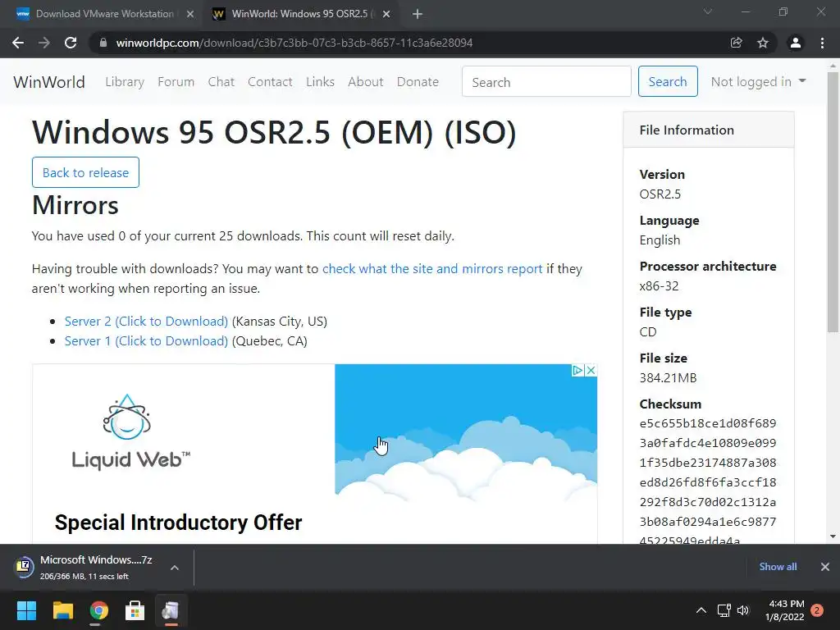Screen dimensions: 840x630
Task: Open the About menu item
Action: [366, 82]
